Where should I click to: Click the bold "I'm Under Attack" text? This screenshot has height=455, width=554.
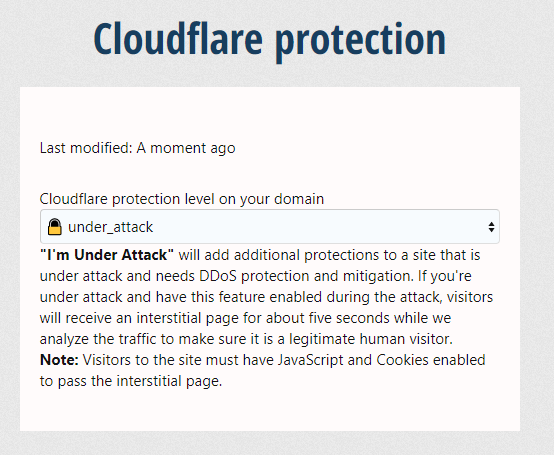pos(107,255)
